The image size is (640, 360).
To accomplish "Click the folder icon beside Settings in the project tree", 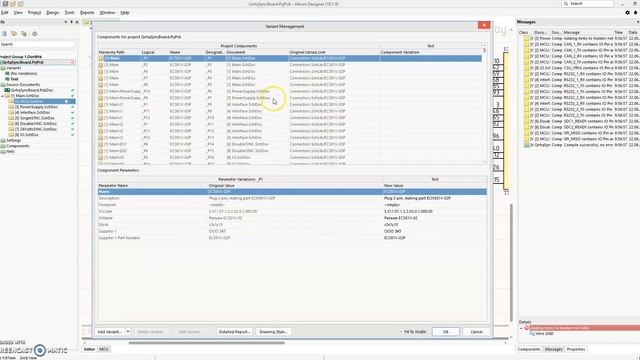I will [3, 140].
